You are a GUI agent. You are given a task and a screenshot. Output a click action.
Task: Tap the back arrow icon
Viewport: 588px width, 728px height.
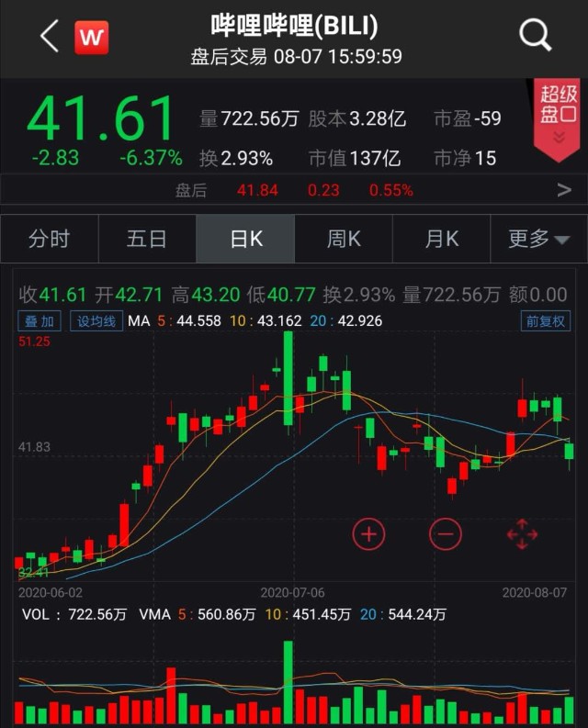pos(50,37)
